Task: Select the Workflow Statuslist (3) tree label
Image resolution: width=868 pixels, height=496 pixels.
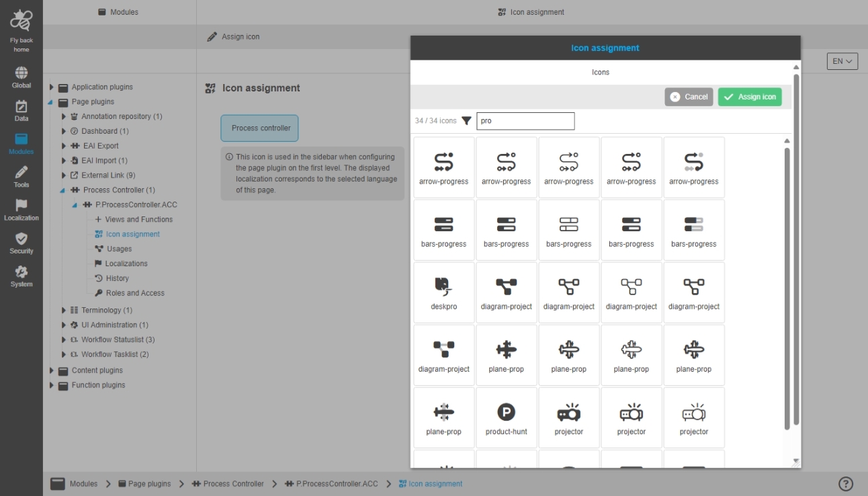Action: point(118,340)
